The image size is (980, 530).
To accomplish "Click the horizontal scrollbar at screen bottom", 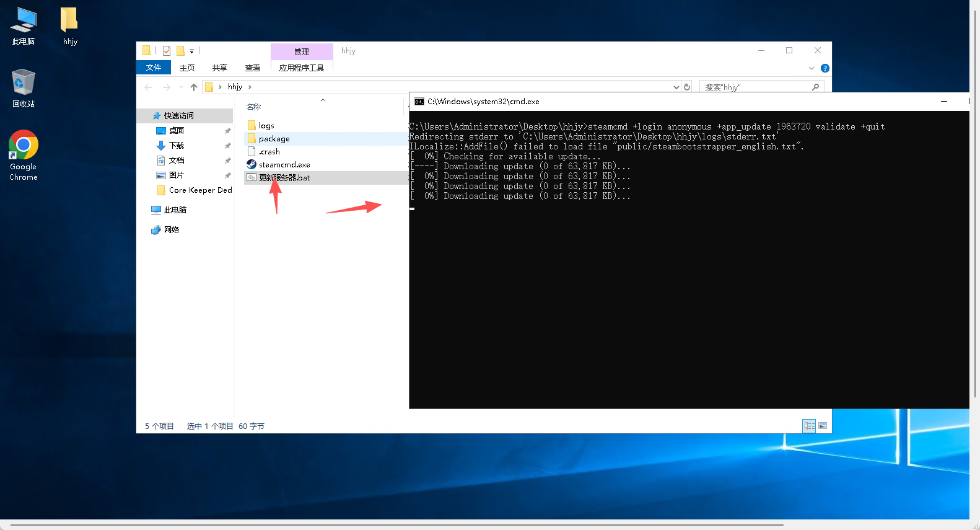I will coord(396,525).
